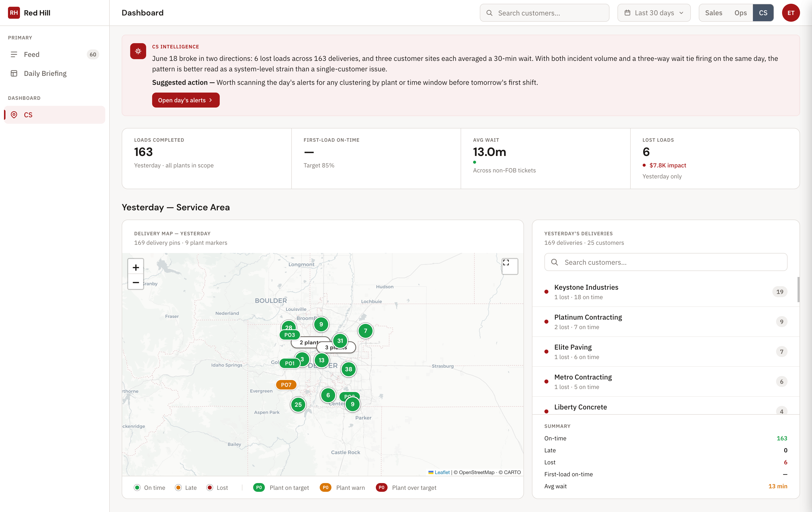Switch to the Ops view tab
The image size is (812, 512).
(x=740, y=13)
